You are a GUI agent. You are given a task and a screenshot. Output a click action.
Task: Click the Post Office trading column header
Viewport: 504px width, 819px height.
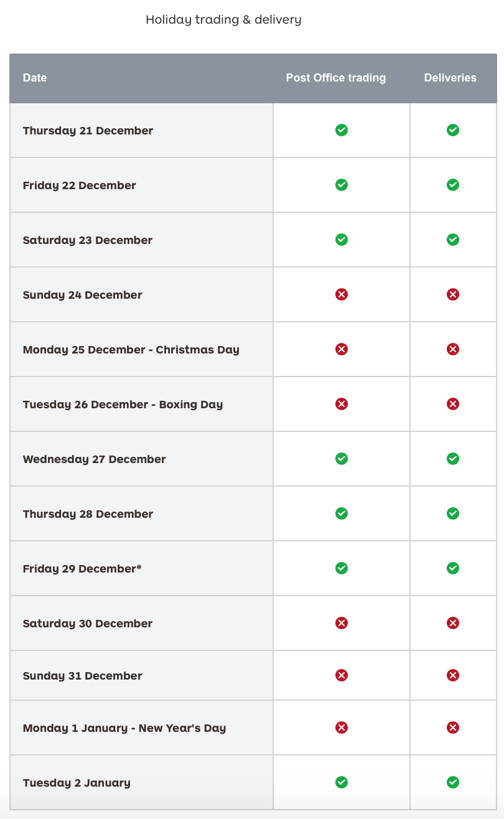[x=336, y=78]
